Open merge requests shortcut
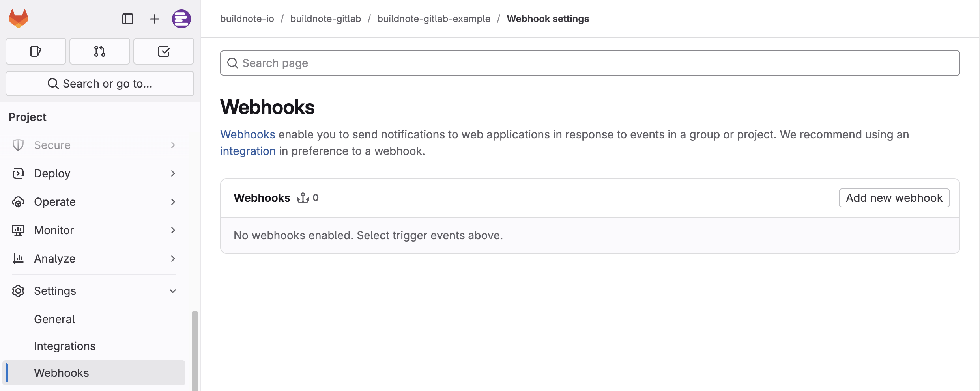Image resolution: width=980 pixels, height=391 pixels. point(100,51)
